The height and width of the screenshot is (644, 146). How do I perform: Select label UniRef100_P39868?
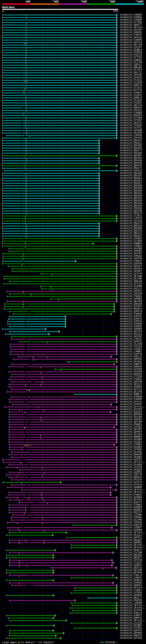point(131,113)
